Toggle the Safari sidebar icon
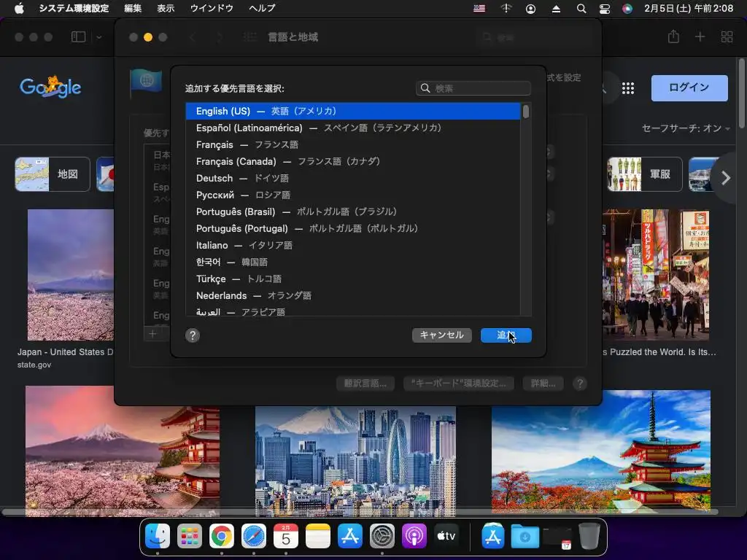The image size is (747, 560). (x=78, y=36)
